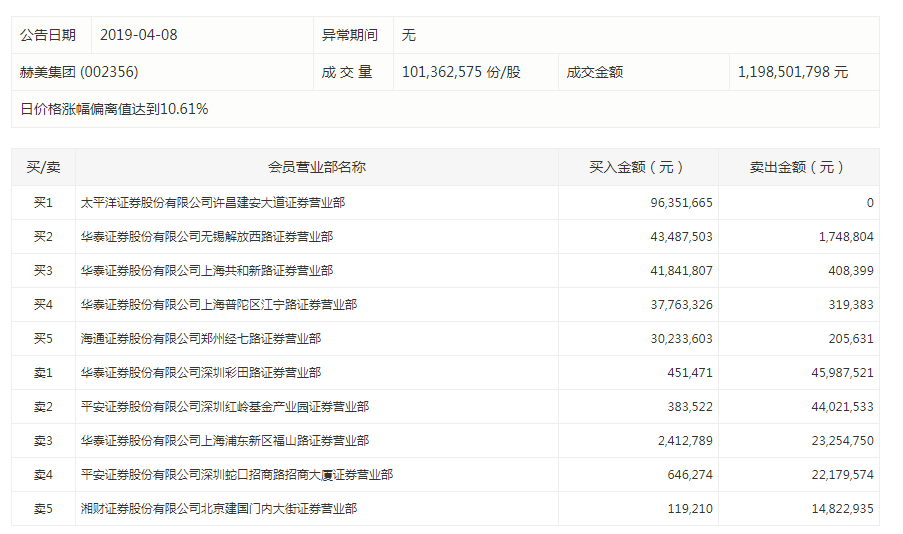Click the 卖出金额（元） column header

click(798, 167)
